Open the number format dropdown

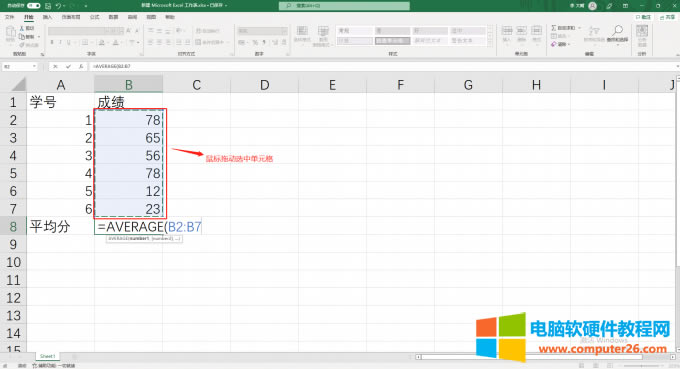pos(284,31)
